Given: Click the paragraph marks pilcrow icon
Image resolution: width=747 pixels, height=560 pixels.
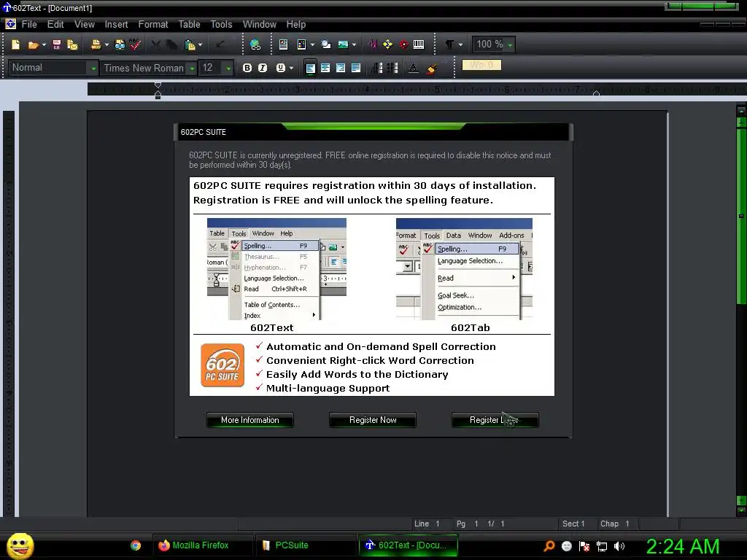Looking at the screenshot, I should click(449, 44).
